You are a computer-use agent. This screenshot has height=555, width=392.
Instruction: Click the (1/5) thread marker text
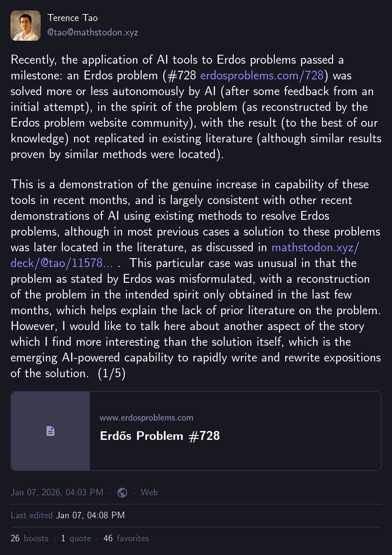[x=112, y=373]
